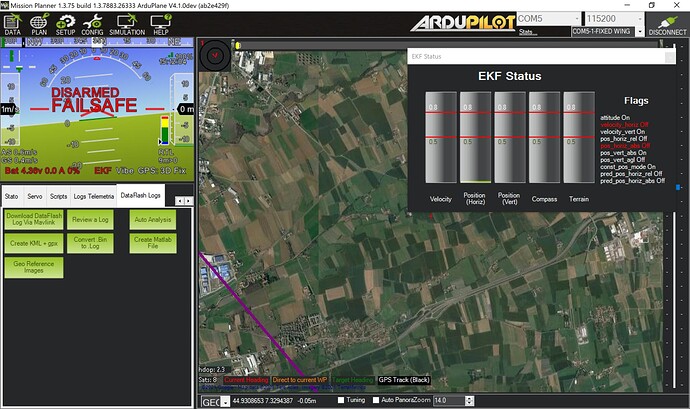Click the battery level gauge in HUD
The image size is (690, 409).
coord(164,130)
